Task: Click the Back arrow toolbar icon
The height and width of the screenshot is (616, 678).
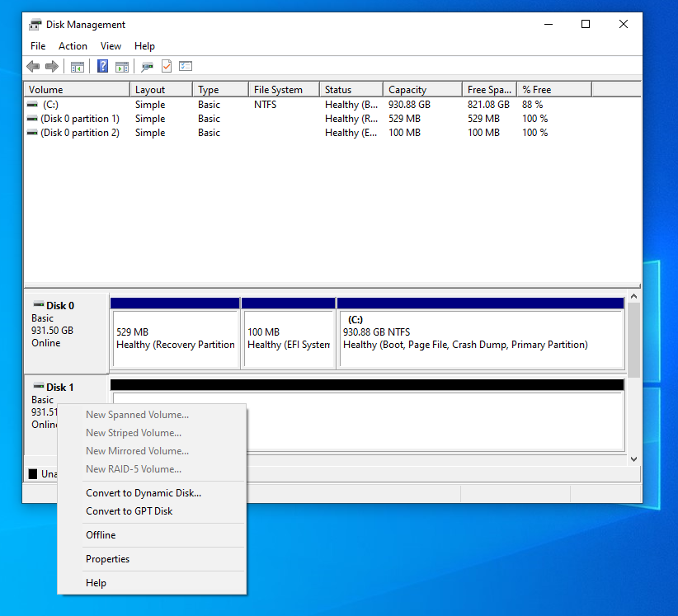Action: [x=33, y=67]
